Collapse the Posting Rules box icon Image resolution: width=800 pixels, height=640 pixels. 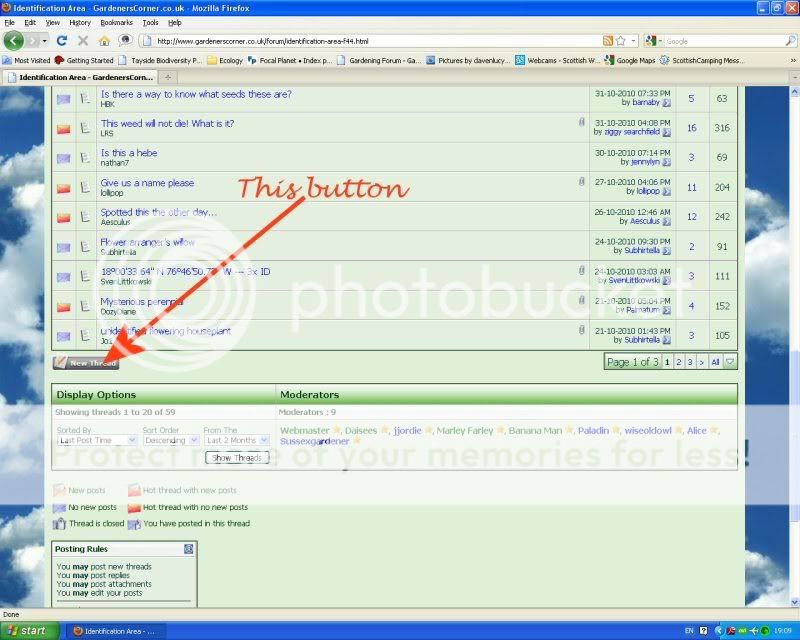188,549
